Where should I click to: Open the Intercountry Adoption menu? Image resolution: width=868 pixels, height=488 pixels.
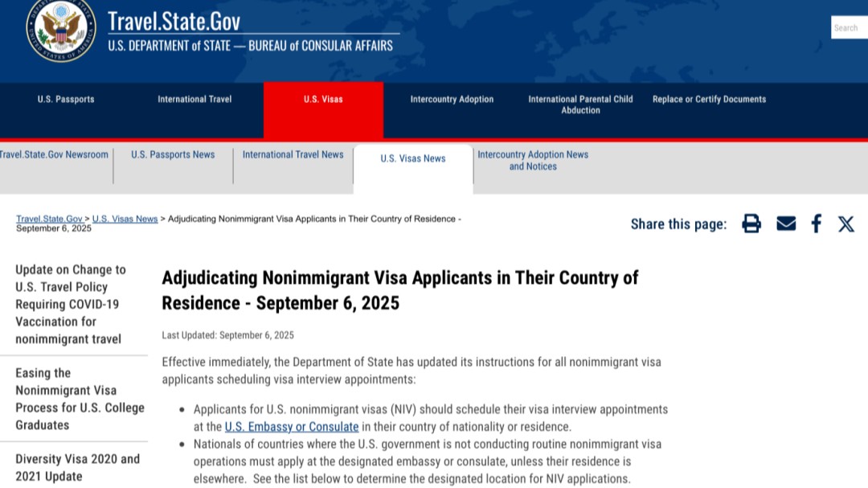click(452, 100)
